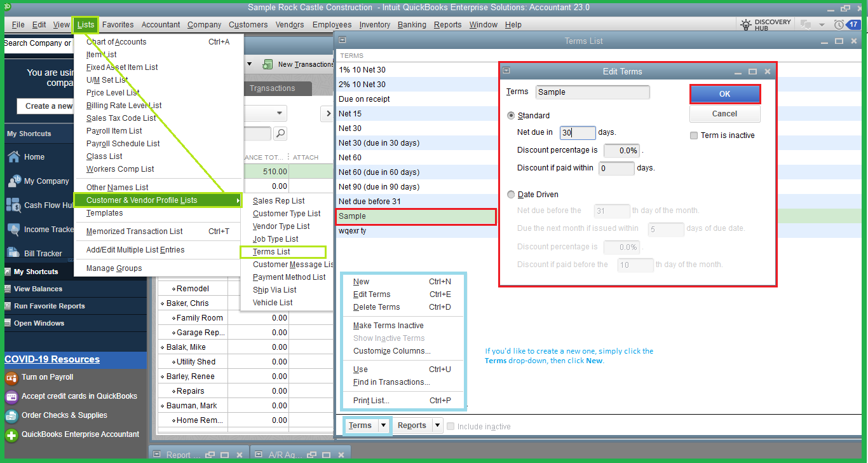Confirm edits with the OK button
This screenshot has height=463, width=868.
pyautogui.click(x=724, y=93)
